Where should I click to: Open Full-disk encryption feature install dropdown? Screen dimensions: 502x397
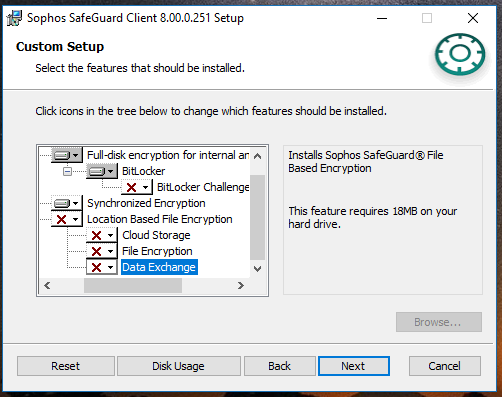pyautogui.click(x=66, y=155)
